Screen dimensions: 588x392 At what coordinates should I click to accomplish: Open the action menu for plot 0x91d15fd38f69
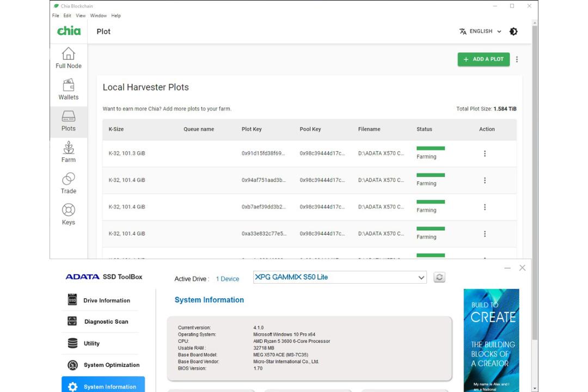click(x=485, y=154)
